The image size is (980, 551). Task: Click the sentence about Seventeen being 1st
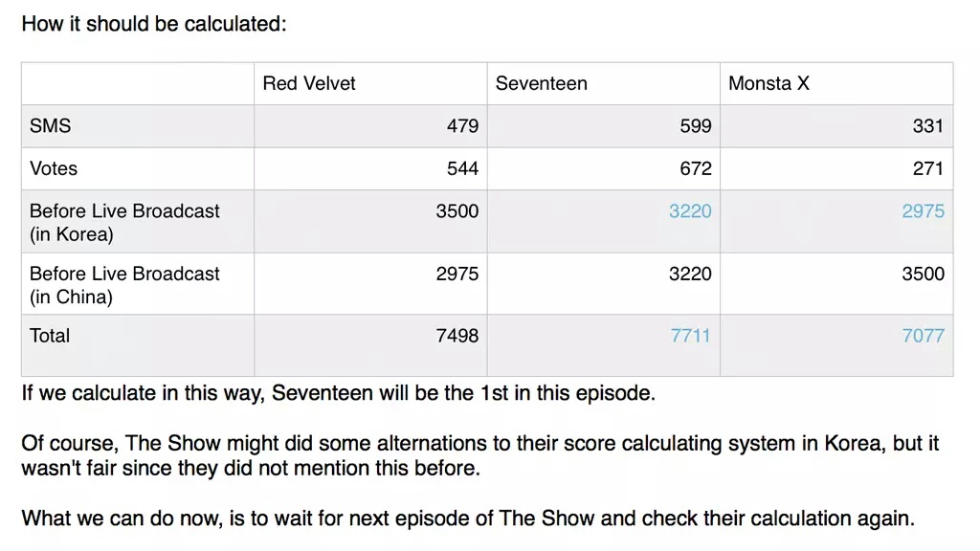click(338, 393)
